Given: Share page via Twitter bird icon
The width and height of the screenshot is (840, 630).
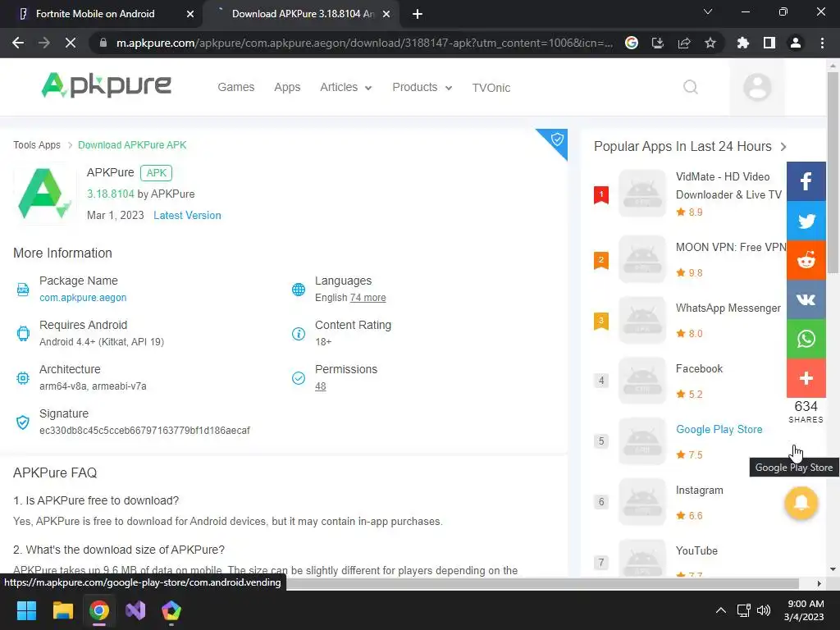Looking at the screenshot, I should point(806,221).
